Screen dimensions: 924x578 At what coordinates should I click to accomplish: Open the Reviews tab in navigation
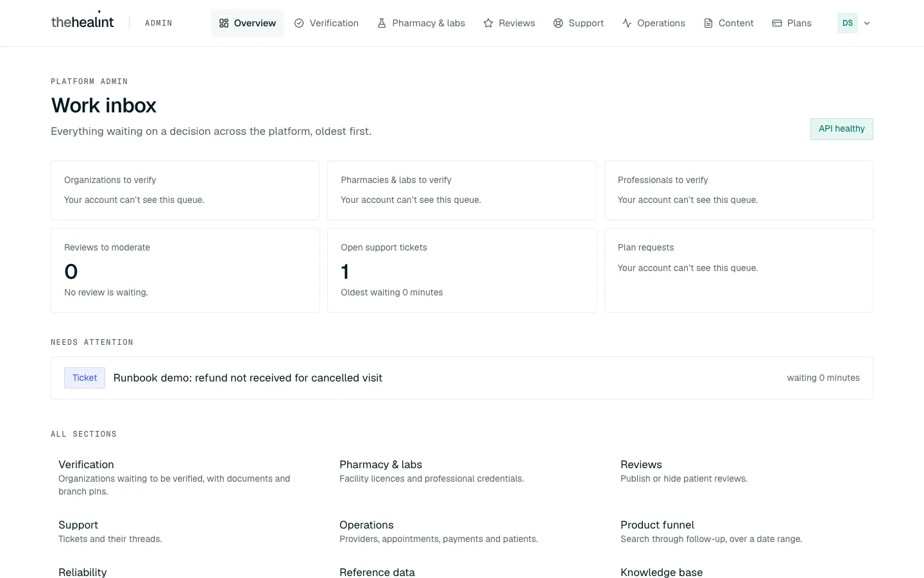509,23
